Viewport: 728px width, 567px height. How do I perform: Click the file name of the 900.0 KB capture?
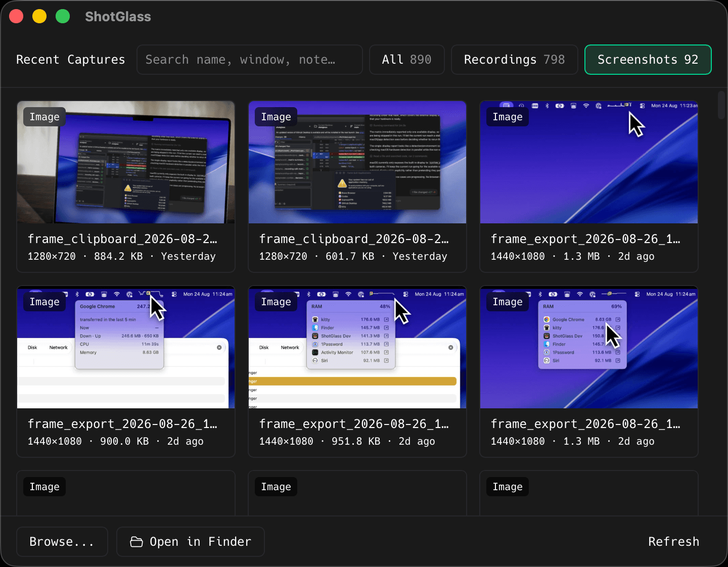(122, 424)
